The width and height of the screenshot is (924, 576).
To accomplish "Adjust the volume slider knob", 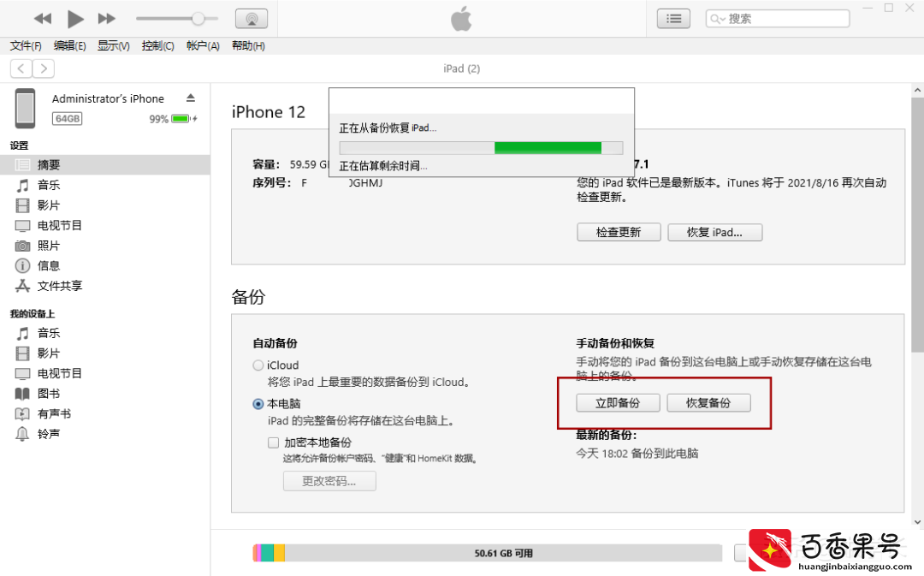I will pos(198,19).
